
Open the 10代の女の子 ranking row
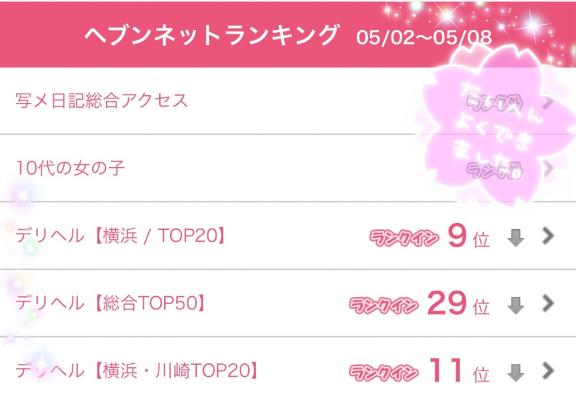coord(288,168)
